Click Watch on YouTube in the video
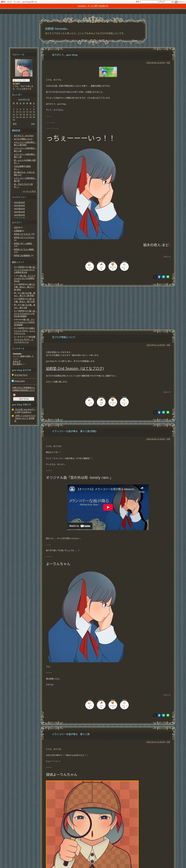186x868 pixels. tap(80, 526)
